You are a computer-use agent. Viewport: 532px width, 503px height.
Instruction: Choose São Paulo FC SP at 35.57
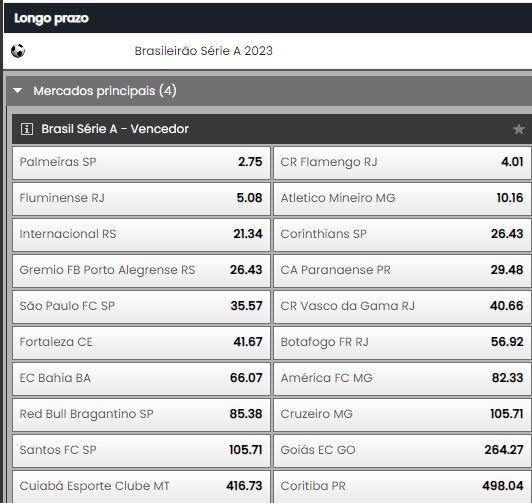pyautogui.click(x=141, y=306)
